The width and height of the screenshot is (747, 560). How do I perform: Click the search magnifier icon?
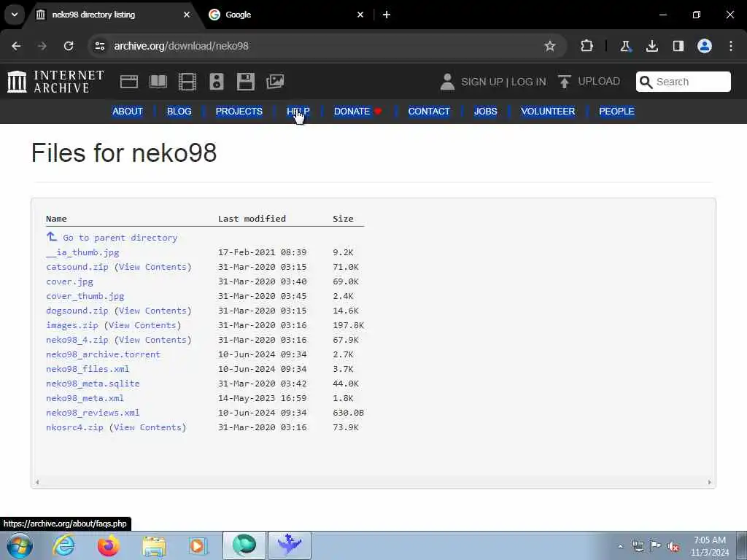tap(646, 82)
